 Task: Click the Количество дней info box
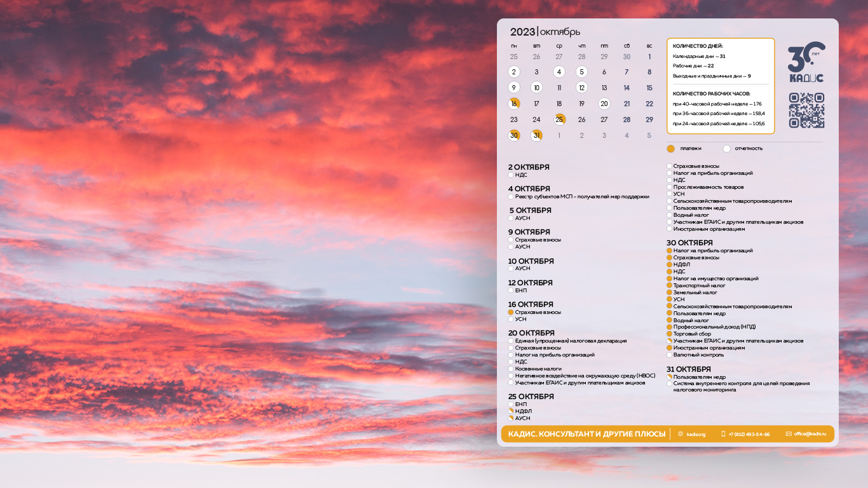pos(721,86)
